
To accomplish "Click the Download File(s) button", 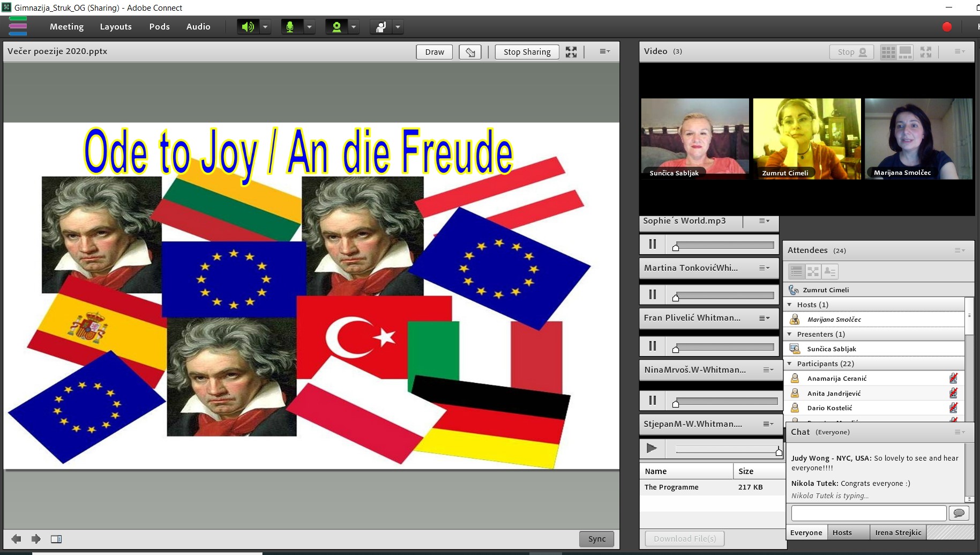I will (685, 538).
